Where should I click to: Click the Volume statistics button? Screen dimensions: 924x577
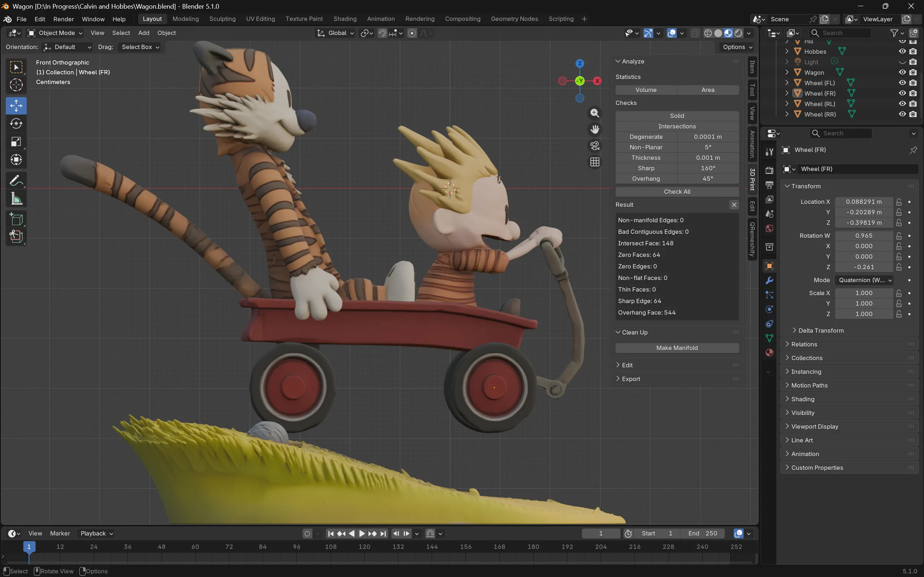coord(646,90)
